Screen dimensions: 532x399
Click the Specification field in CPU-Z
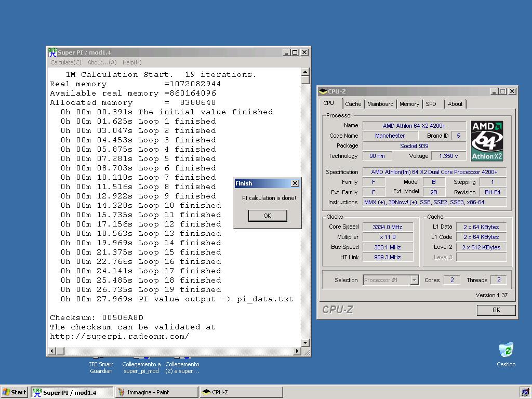[434, 172]
